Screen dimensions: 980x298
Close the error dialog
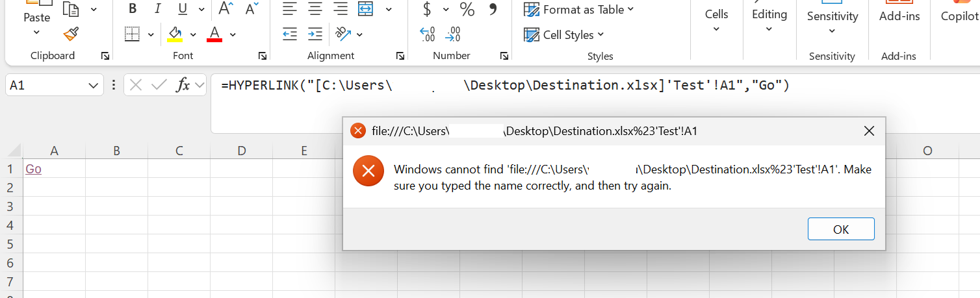point(869,131)
